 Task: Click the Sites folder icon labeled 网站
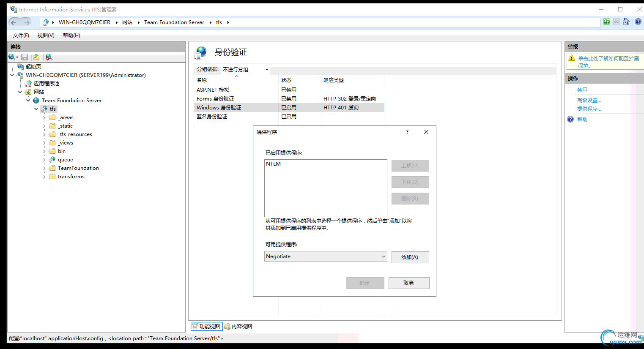pyautogui.click(x=28, y=92)
